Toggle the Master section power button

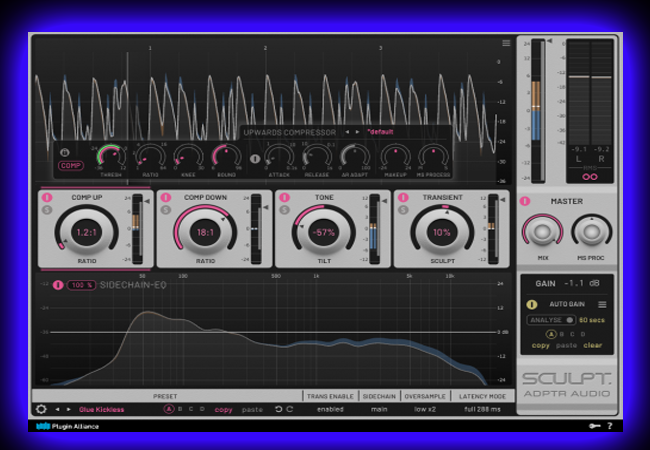525,201
